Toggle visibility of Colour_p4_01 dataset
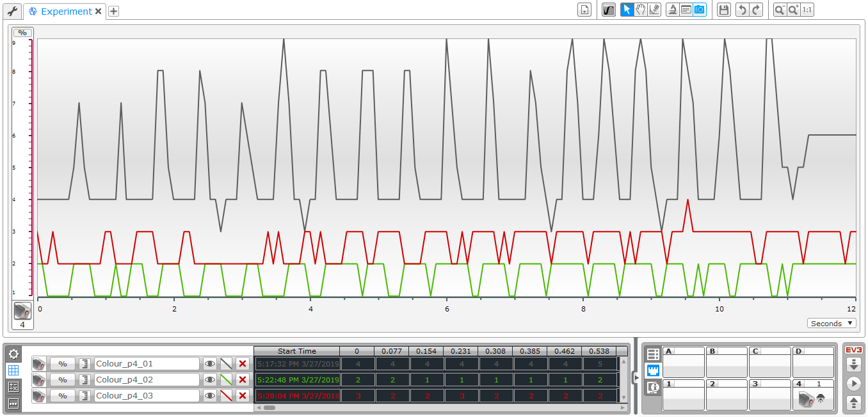The image size is (868, 417). [x=210, y=364]
